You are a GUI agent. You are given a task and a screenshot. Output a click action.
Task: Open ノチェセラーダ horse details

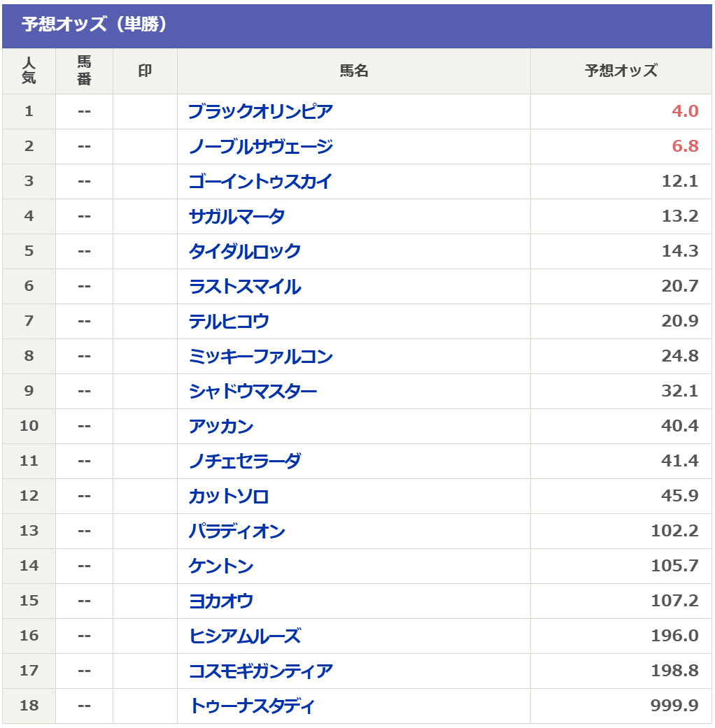245,461
